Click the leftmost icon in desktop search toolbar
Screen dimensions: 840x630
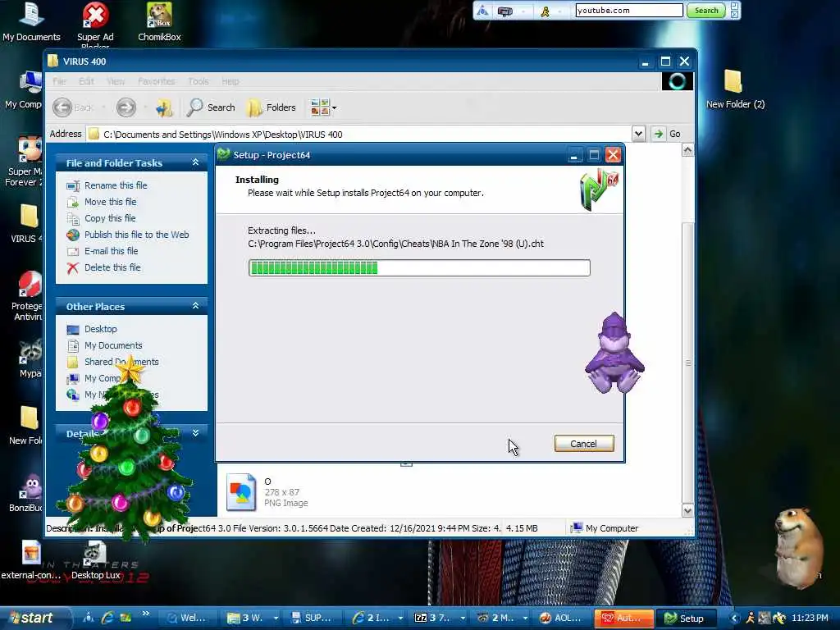pyautogui.click(x=482, y=11)
